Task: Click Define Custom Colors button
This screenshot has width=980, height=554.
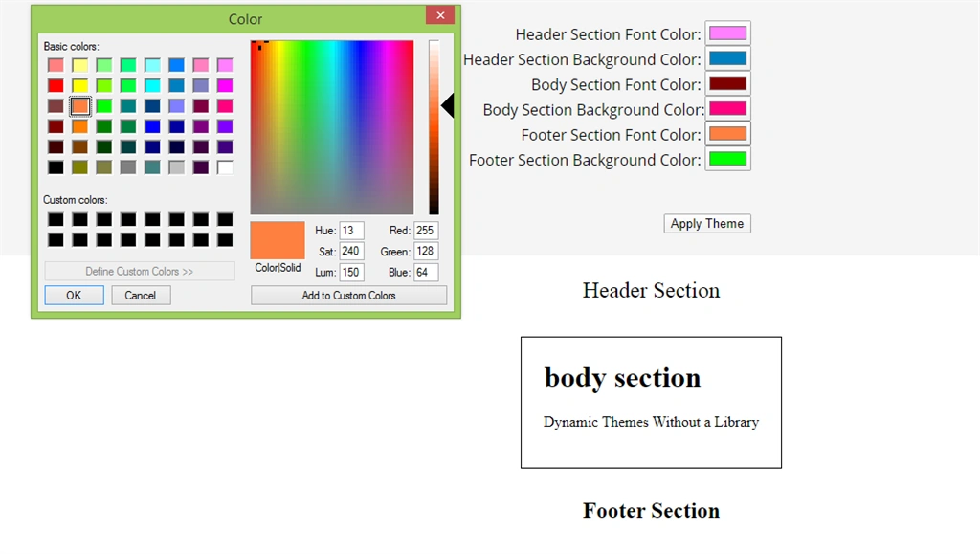Action: tap(140, 271)
